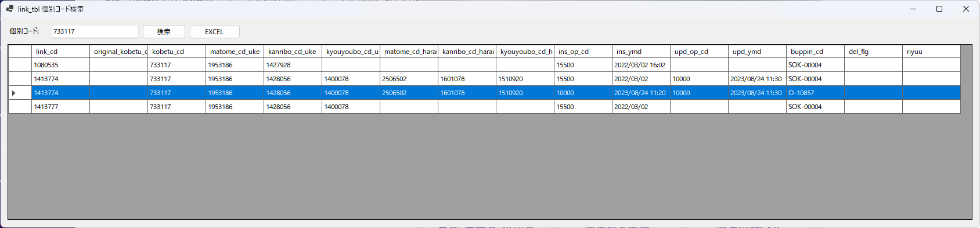
Task: Click the upd_op_cd column header
Action: (699, 52)
